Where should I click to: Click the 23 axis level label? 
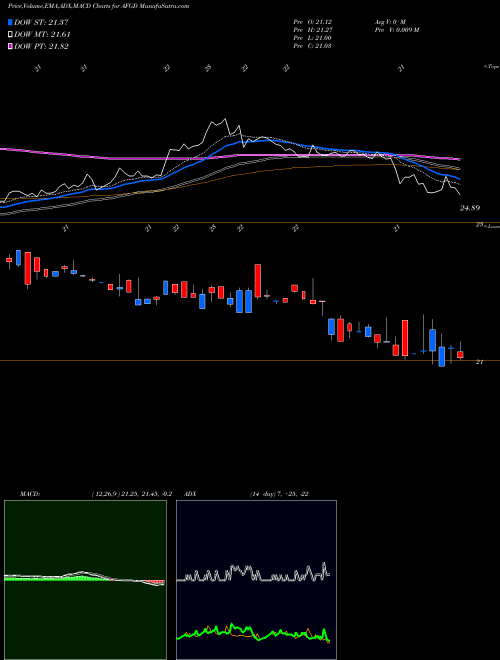pos(479,225)
